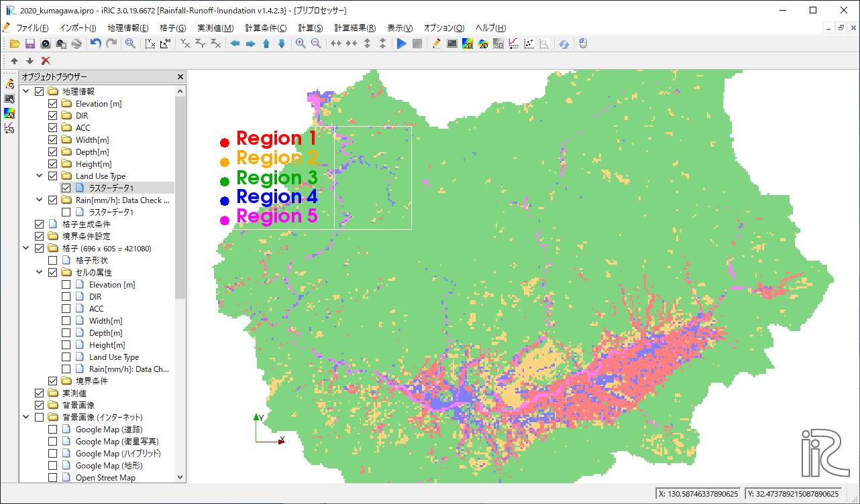This screenshot has width=860, height=504.
Task: Click the object browser vertical scrollbar
Action: click(180, 198)
